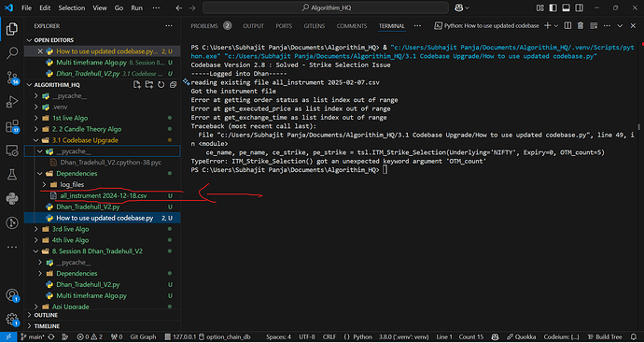Maximize the panel size chevron
Viewport: 644px width, 343px height.
pos(620,25)
